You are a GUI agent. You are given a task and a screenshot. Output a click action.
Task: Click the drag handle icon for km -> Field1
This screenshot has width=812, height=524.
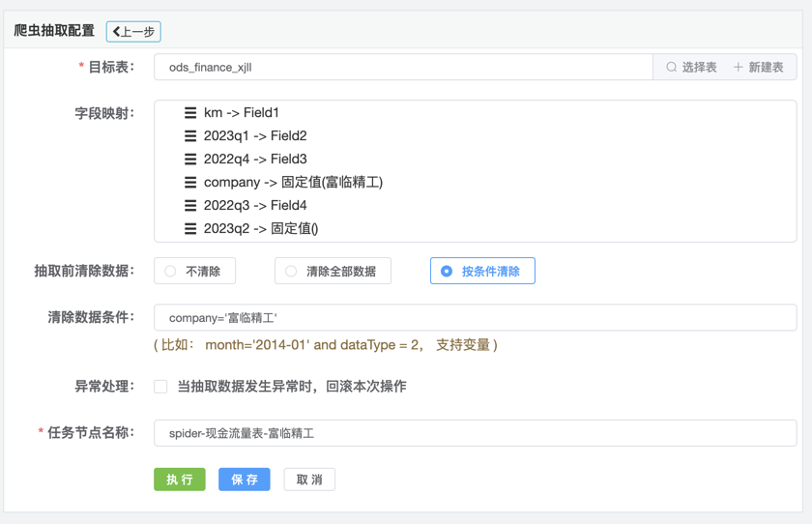coord(190,113)
